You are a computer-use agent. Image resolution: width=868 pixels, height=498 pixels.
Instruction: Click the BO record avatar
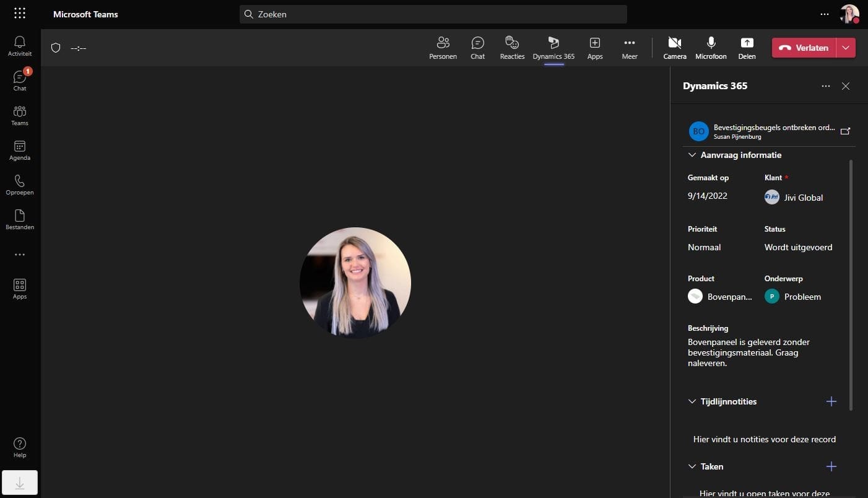coord(699,131)
